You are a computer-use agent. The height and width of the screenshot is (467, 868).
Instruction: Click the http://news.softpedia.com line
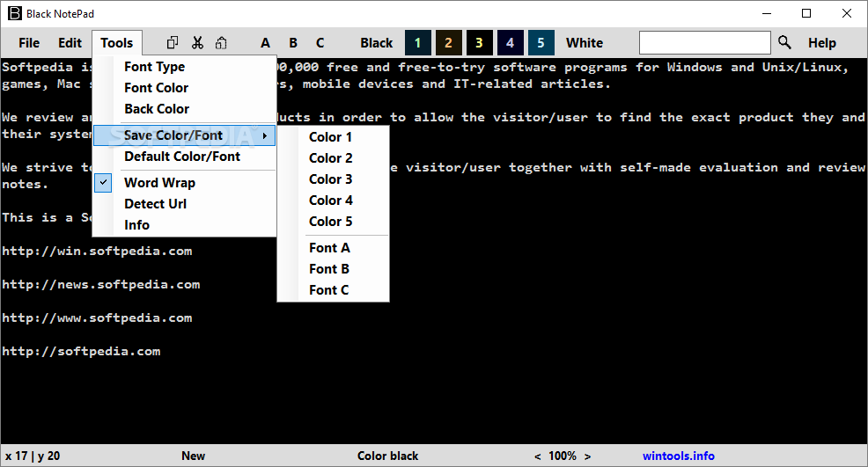click(100, 284)
